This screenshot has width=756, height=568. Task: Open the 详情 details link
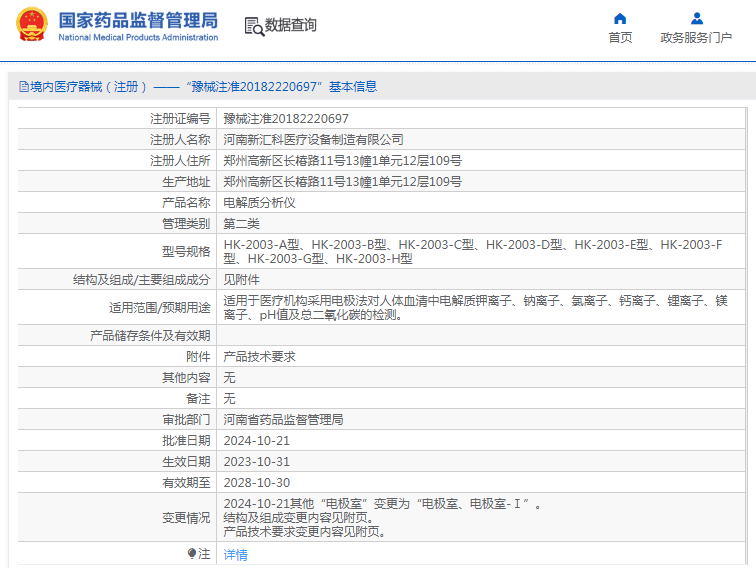click(x=235, y=554)
